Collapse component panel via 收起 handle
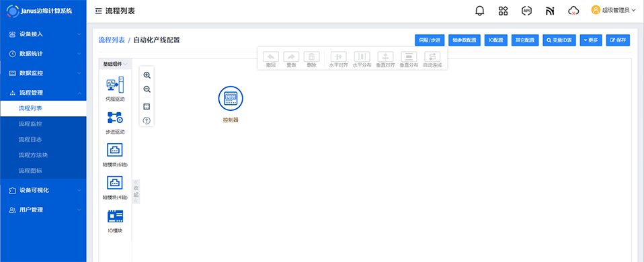The width and height of the screenshot is (644, 262). pyautogui.click(x=136, y=191)
